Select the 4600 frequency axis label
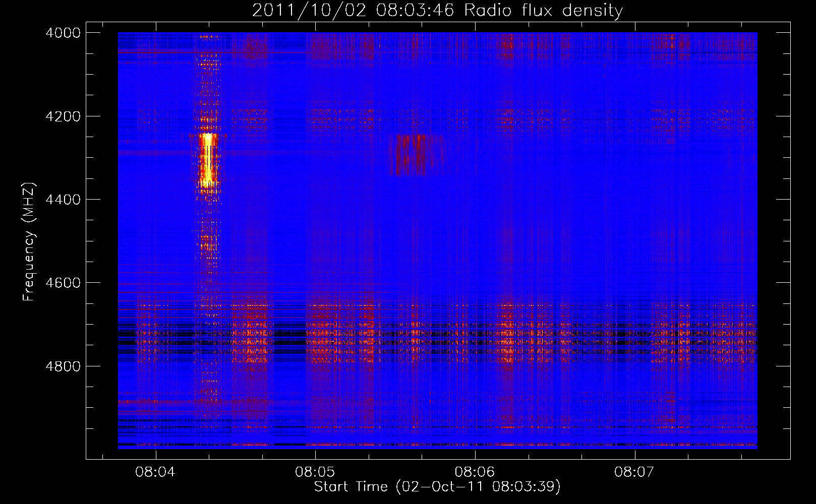 tap(63, 283)
